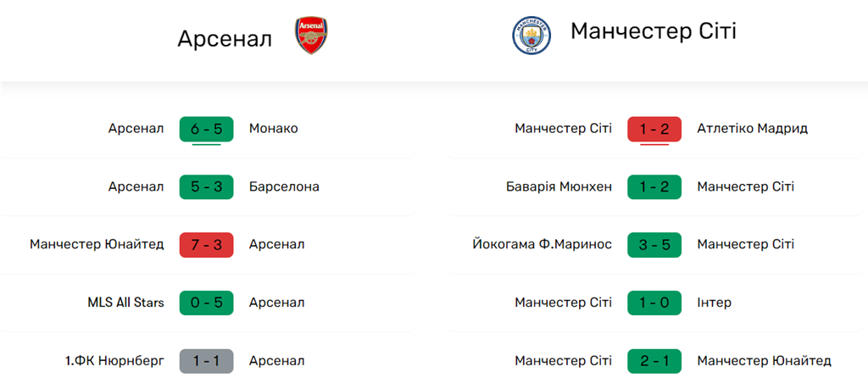This screenshot has height=389, width=868.
Task: Select the 6 - 5 Арсенал–Монако score badge
Action: coord(206,129)
